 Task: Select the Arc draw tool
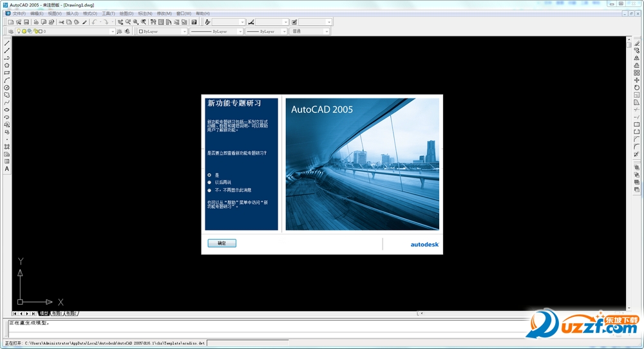[7, 80]
